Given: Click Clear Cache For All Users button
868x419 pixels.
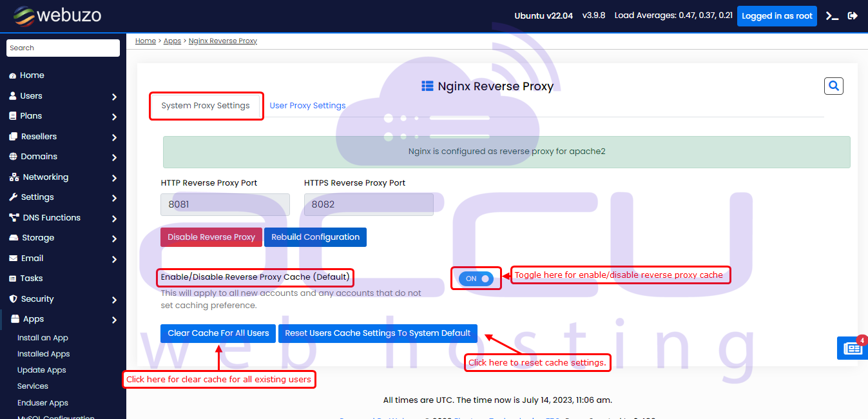Looking at the screenshot, I should pos(218,333).
